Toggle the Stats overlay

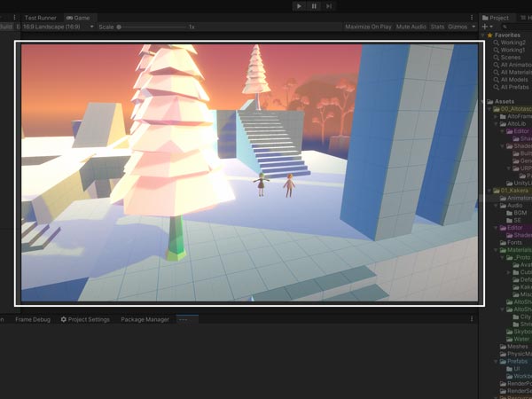click(437, 27)
